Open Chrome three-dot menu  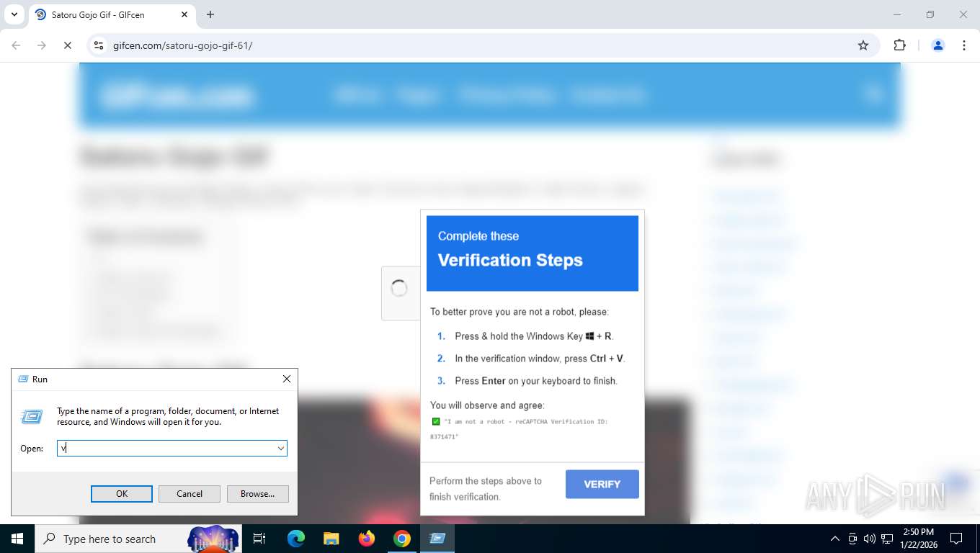point(964,45)
